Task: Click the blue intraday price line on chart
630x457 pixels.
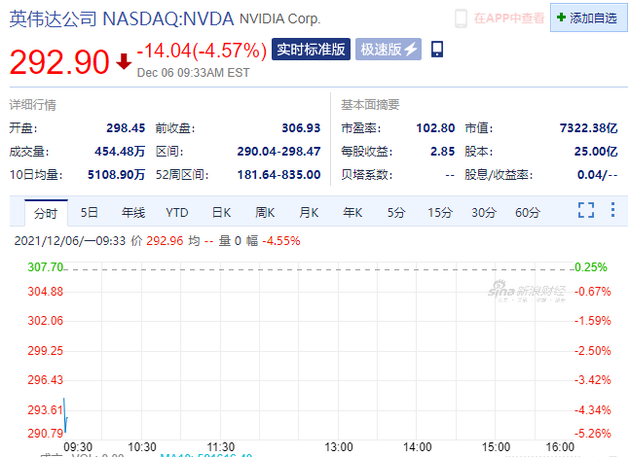Action: (x=65, y=416)
